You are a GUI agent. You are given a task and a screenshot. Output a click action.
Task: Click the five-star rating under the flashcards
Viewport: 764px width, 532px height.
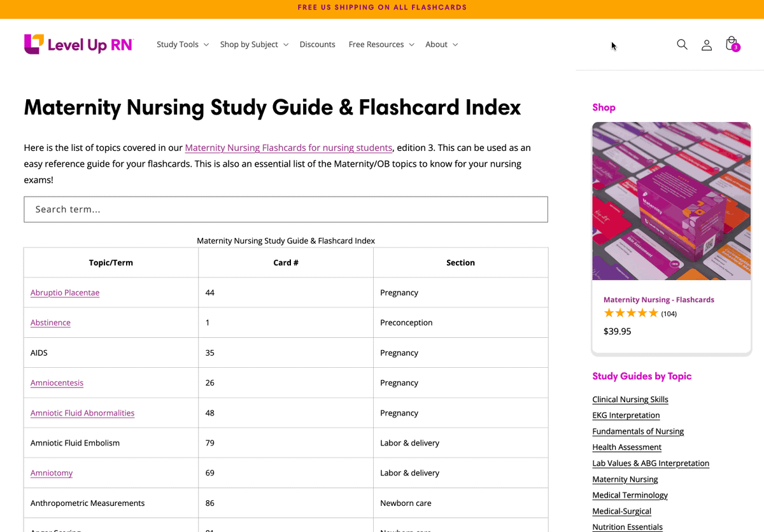click(630, 312)
